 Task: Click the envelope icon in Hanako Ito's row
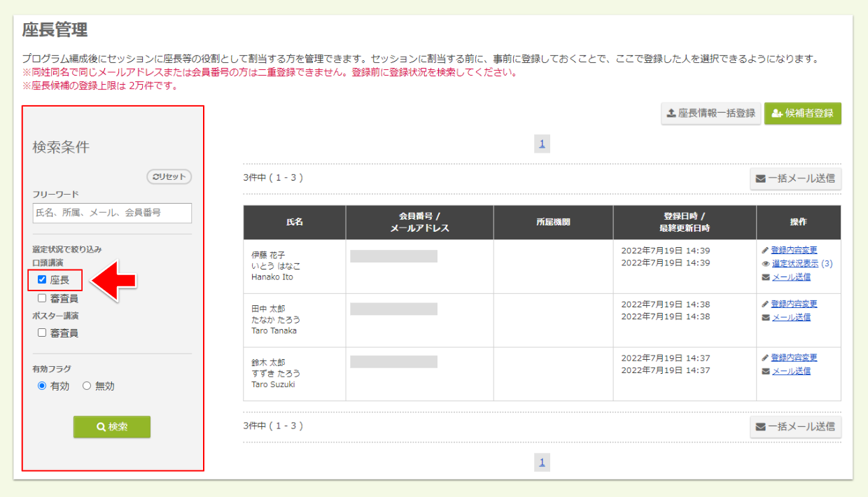click(765, 277)
